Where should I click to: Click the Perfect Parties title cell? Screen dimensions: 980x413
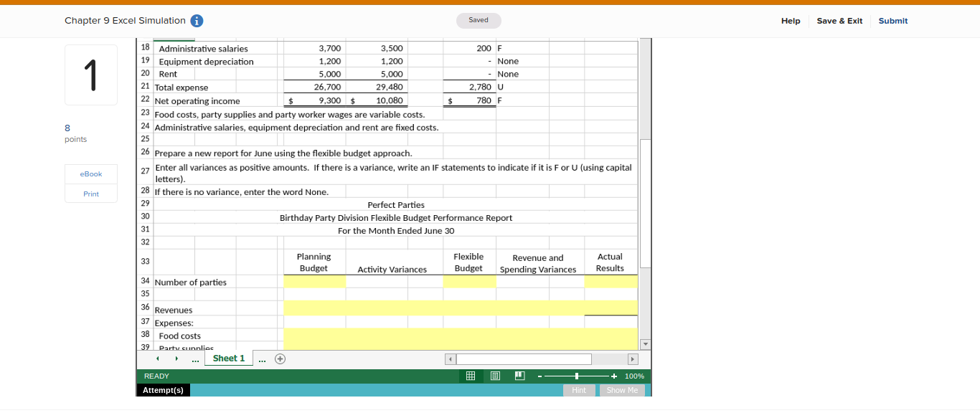(x=396, y=205)
